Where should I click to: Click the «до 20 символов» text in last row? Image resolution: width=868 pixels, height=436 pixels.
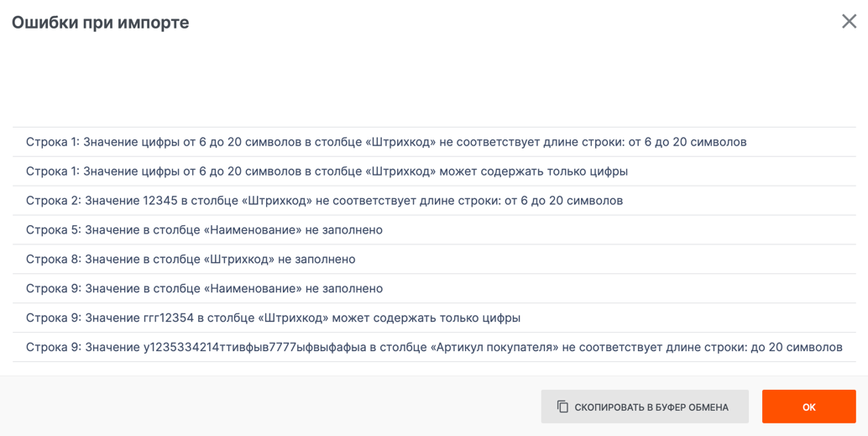pyautogui.click(x=797, y=348)
